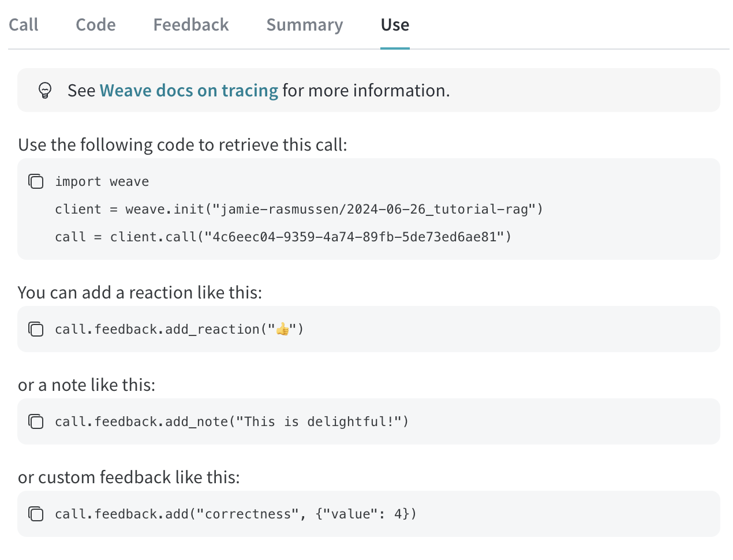733x560 pixels.
Task: Copy the add_note code snippet
Action: [36, 421]
